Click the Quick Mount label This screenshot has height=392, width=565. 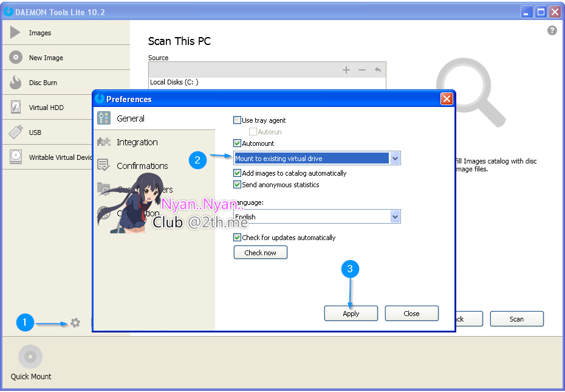[31, 376]
